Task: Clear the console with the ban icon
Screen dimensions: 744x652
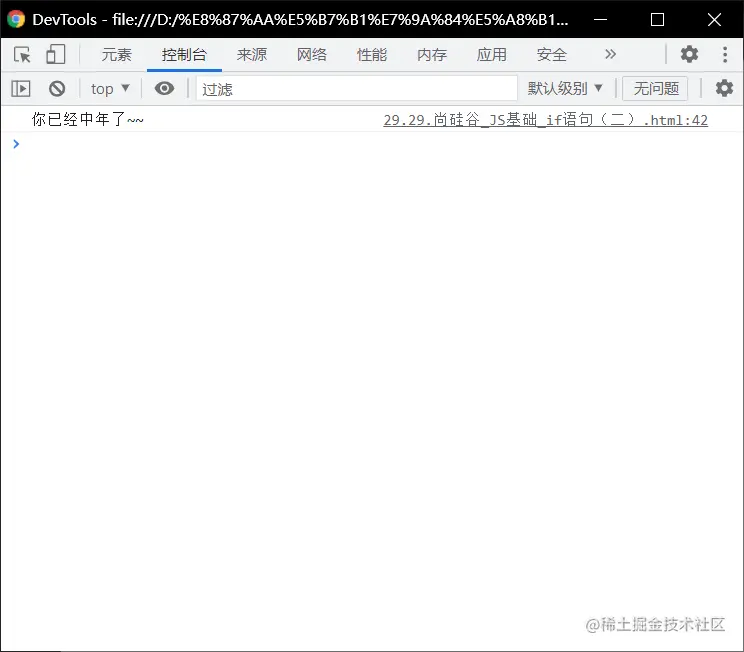Action: (57, 89)
